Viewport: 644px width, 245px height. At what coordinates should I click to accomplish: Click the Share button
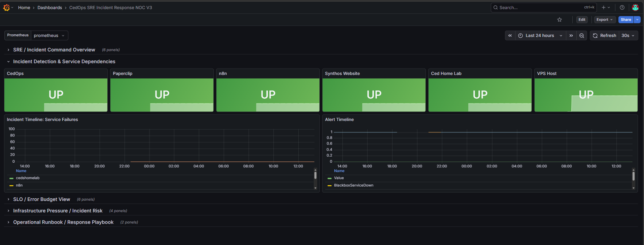(x=626, y=20)
